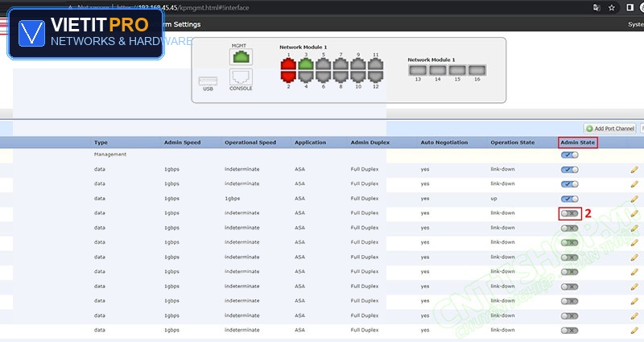Click port 13 on second Network Module
This screenshot has width=644, height=342.
coord(418,70)
